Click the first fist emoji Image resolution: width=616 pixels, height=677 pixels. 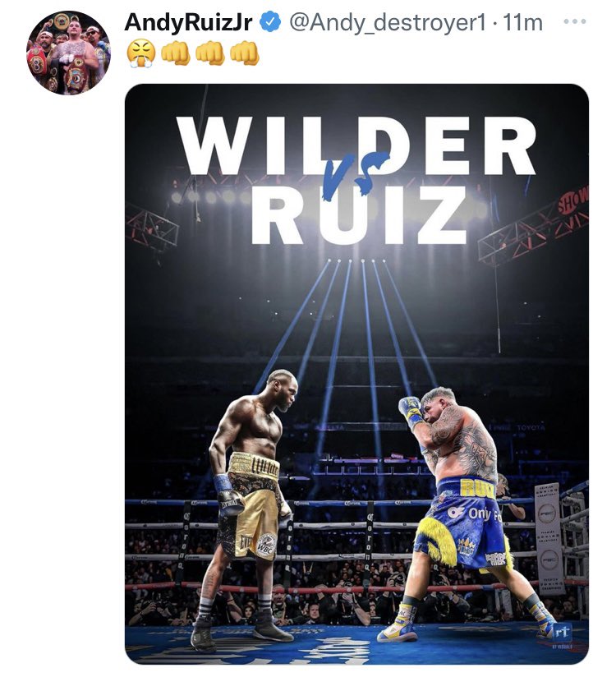[x=175, y=53]
